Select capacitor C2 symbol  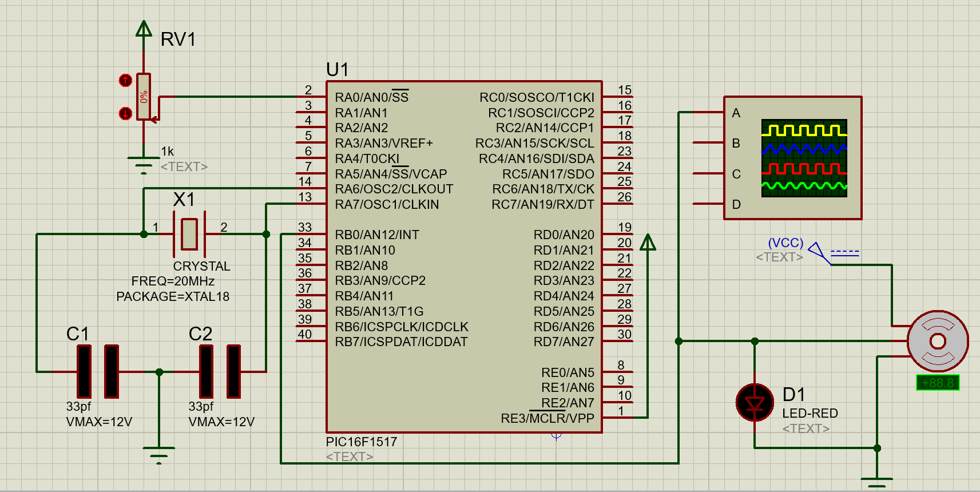[x=220, y=371]
